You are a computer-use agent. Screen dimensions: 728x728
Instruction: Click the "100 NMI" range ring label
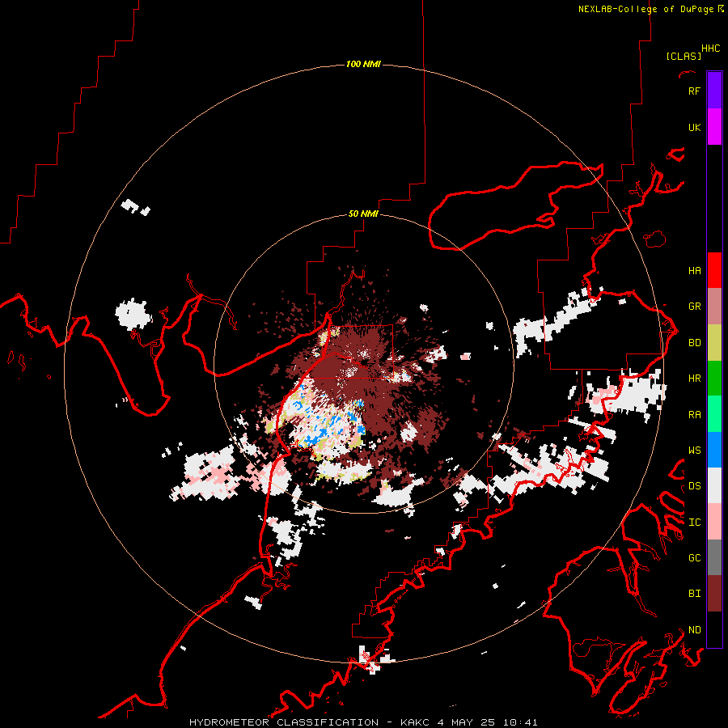click(363, 64)
